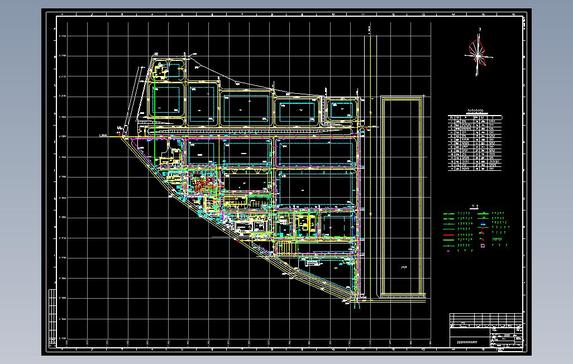
Task: Select the building schedule table in the drawing
Action: 475,143
